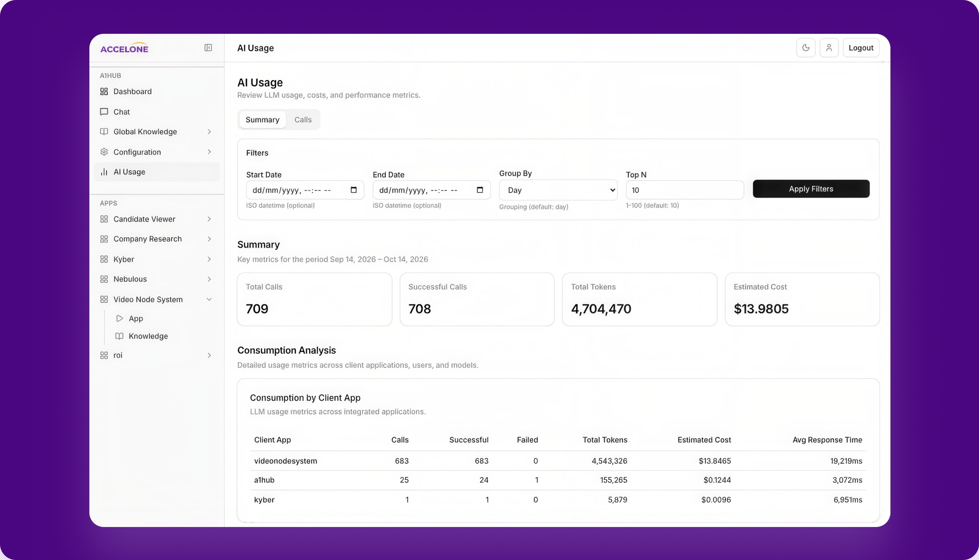The image size is (979, 560).
Task: Click Total Tokens 4,704,470 value
Action: pos(601,309)
